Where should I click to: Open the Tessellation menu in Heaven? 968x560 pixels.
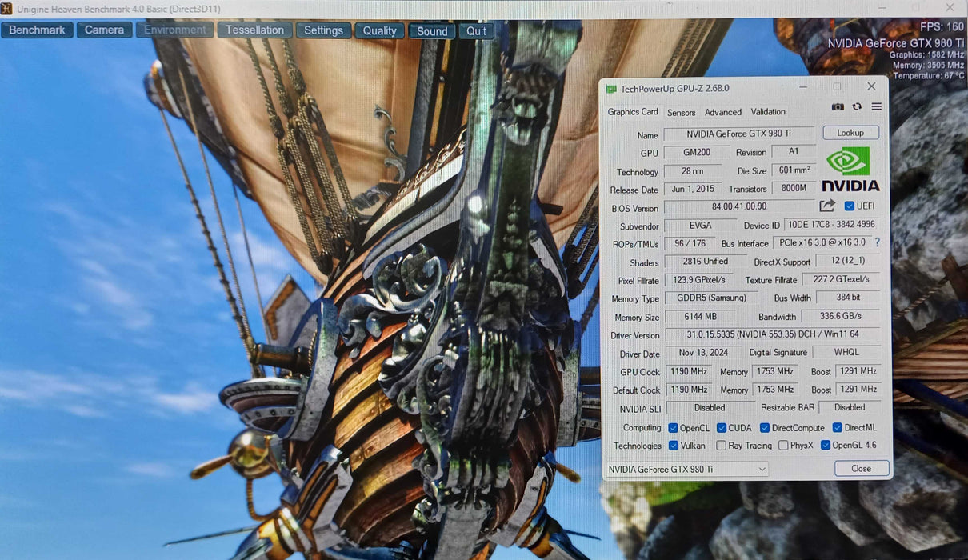click(254, 30)
